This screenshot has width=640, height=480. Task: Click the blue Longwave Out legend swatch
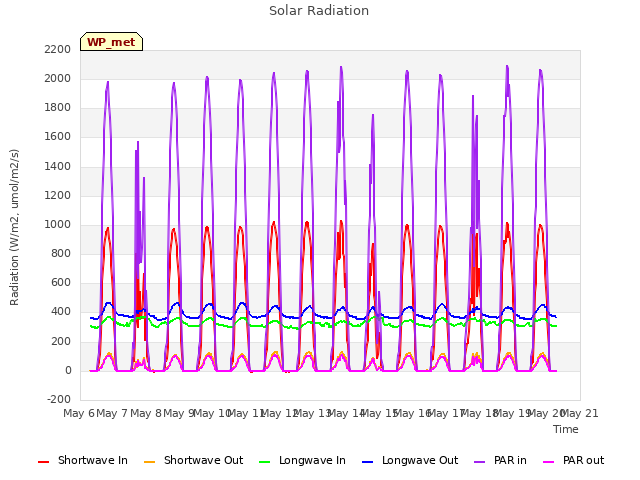tap(367, 462)
